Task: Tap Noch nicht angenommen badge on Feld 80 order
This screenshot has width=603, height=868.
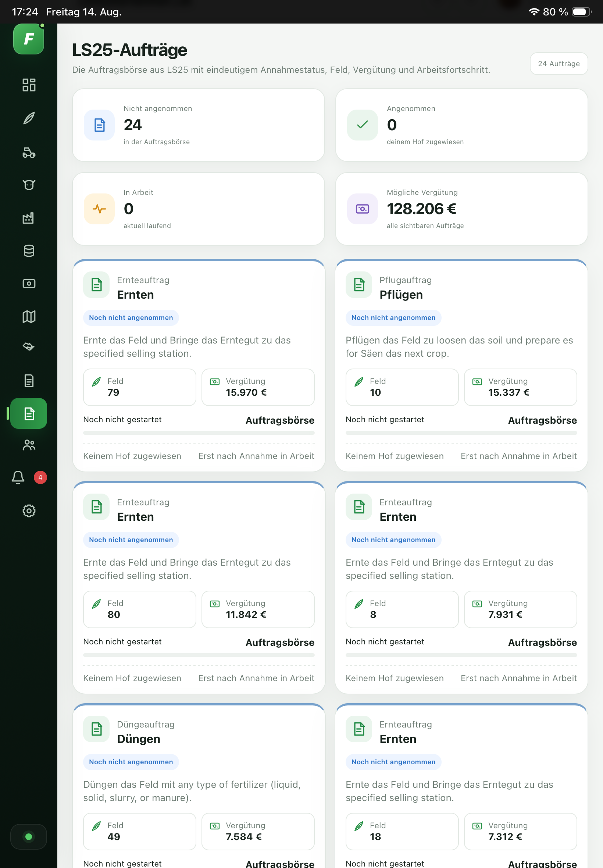Action: pos(131,540)
